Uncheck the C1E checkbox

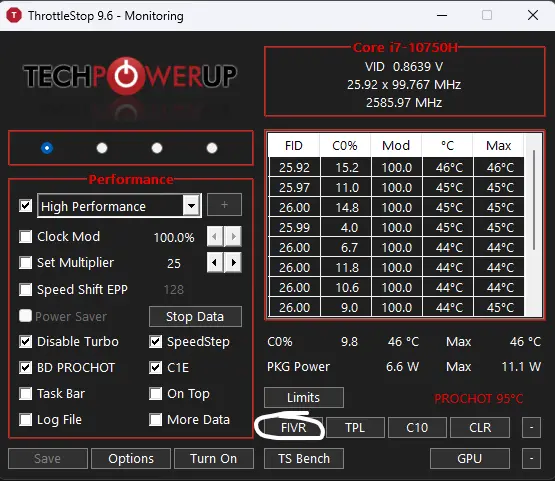(x=155, y=367)
